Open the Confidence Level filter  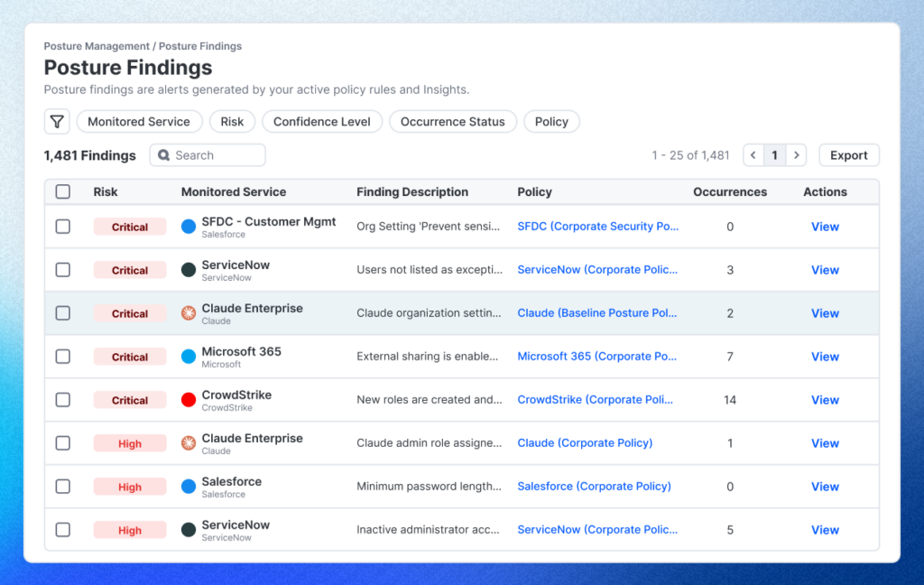(322, 122)
